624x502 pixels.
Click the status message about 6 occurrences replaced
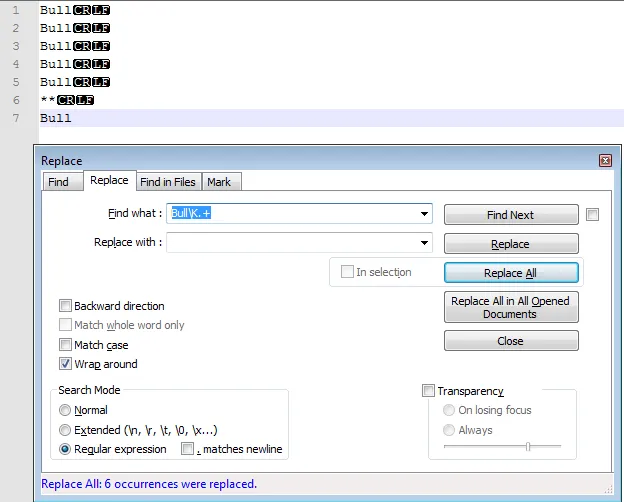coord(149,484)
